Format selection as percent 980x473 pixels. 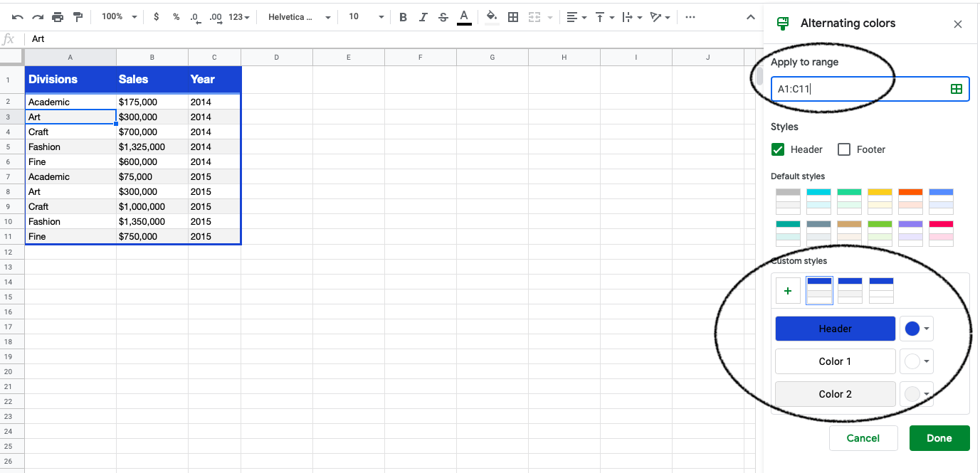pyautogui.click(x=176, y=16)
